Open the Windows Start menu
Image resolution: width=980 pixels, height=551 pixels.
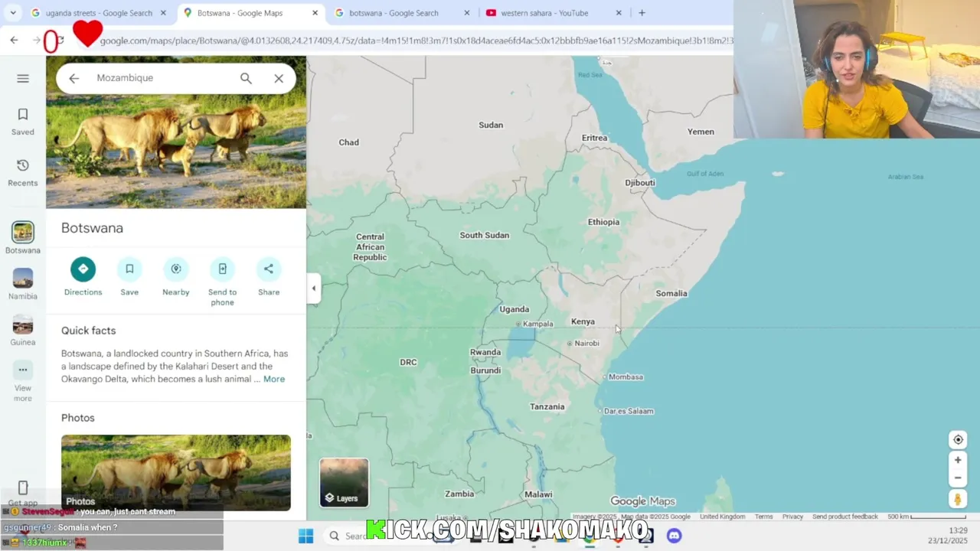[x=305, y=536]
